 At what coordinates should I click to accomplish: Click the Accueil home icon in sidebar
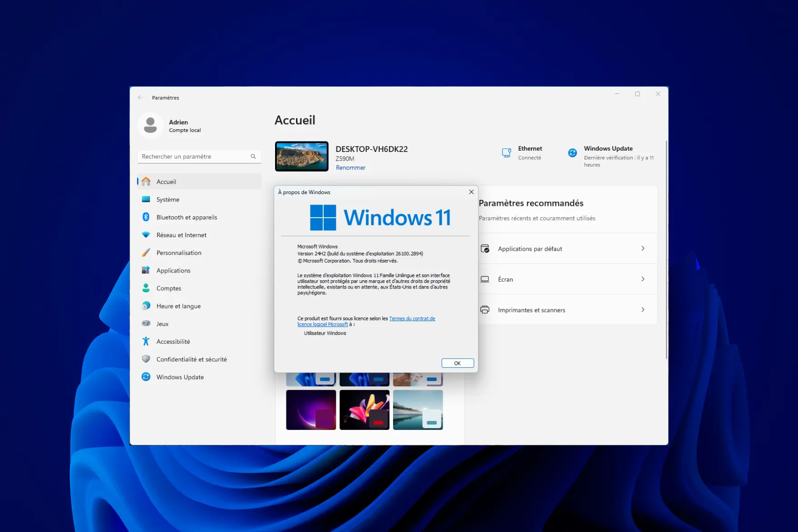pos(146,181)
